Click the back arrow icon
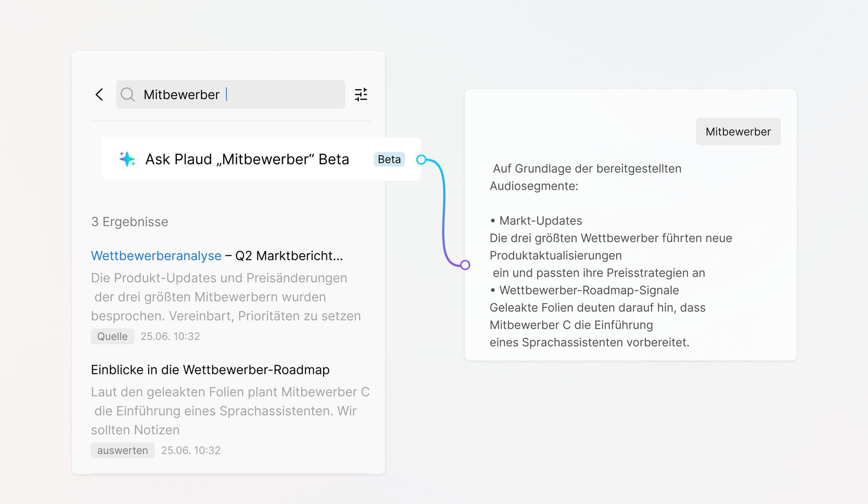Viewport: 868px width, 504px height. 99,95
